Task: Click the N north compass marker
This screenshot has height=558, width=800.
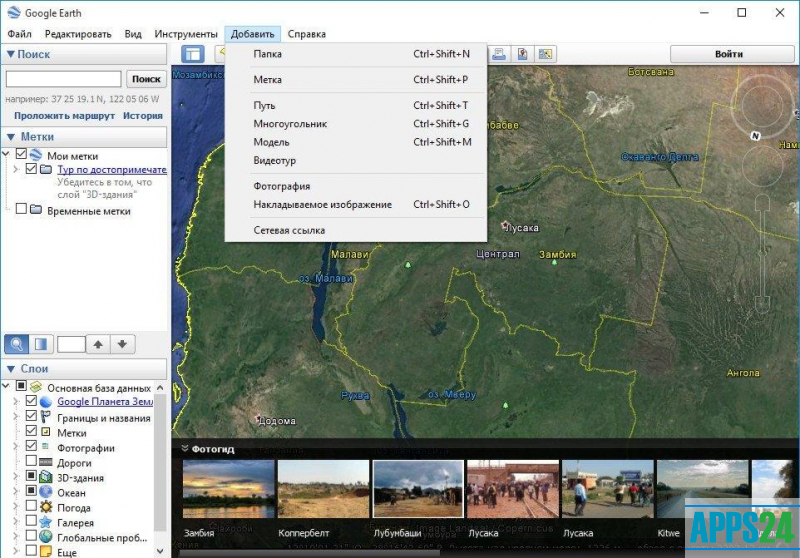Action: pyautogui.click(x=756, y=136)
